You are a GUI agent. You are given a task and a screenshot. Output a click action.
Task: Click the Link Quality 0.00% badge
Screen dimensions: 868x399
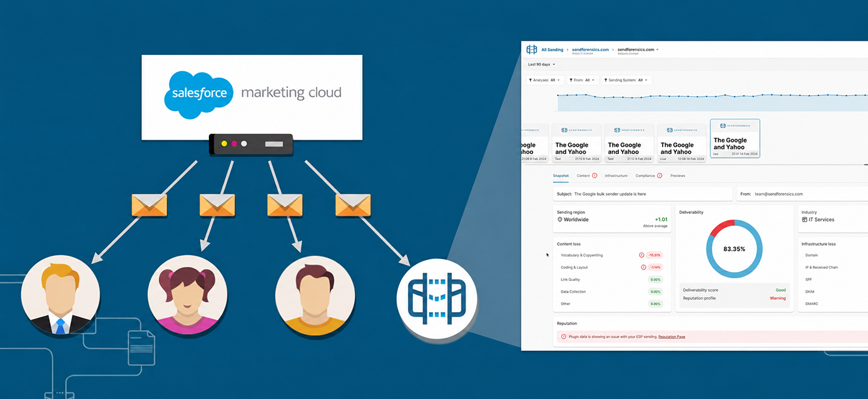(655, 280)
